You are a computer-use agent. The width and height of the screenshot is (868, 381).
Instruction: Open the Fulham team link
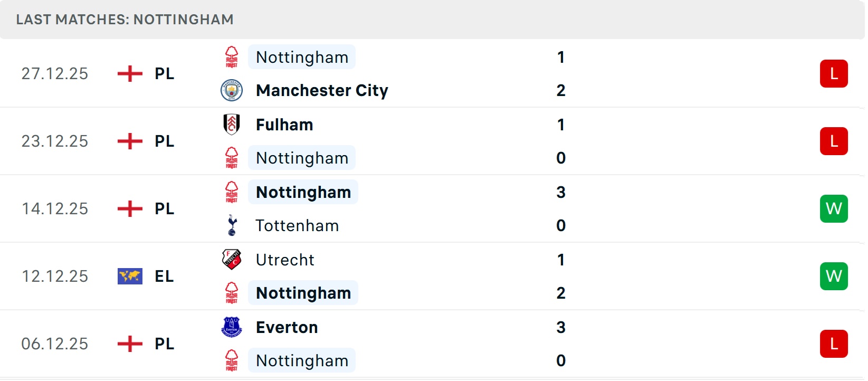[x=284, y=125]
